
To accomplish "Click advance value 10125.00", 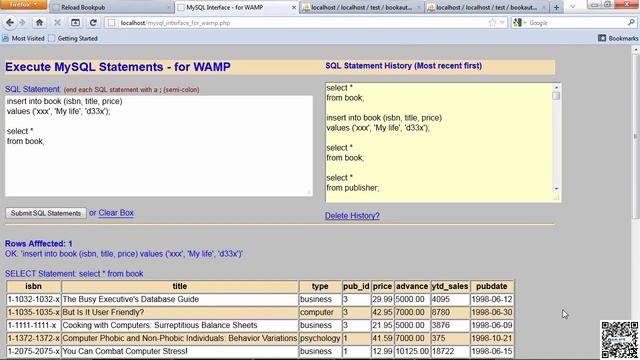I will click(412, 351).
